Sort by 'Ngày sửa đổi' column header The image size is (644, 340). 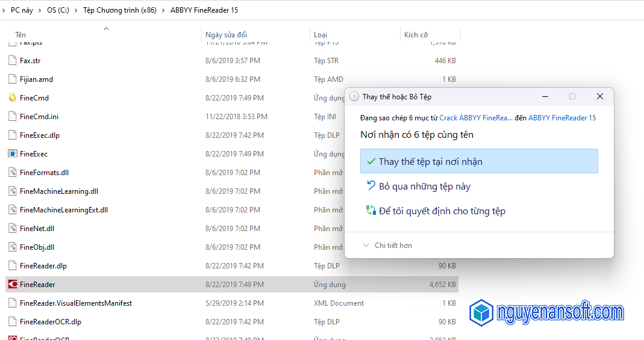(x=226, y=35)
